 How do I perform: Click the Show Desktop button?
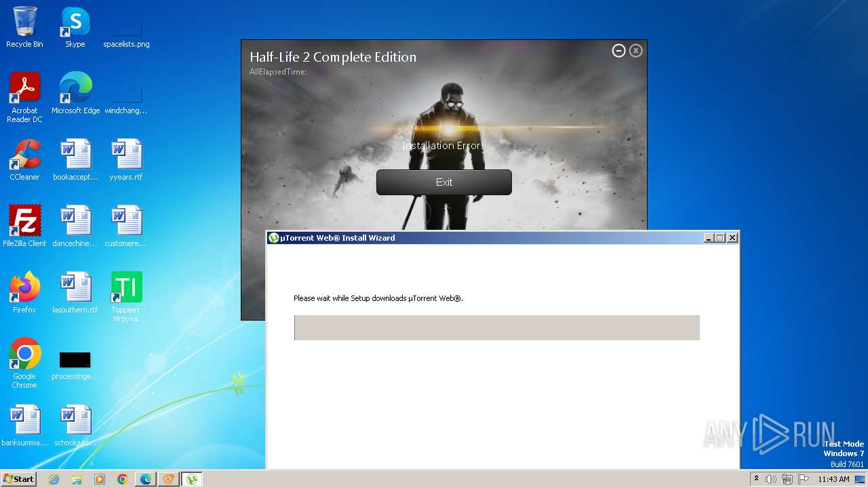[x=861, y=479]
